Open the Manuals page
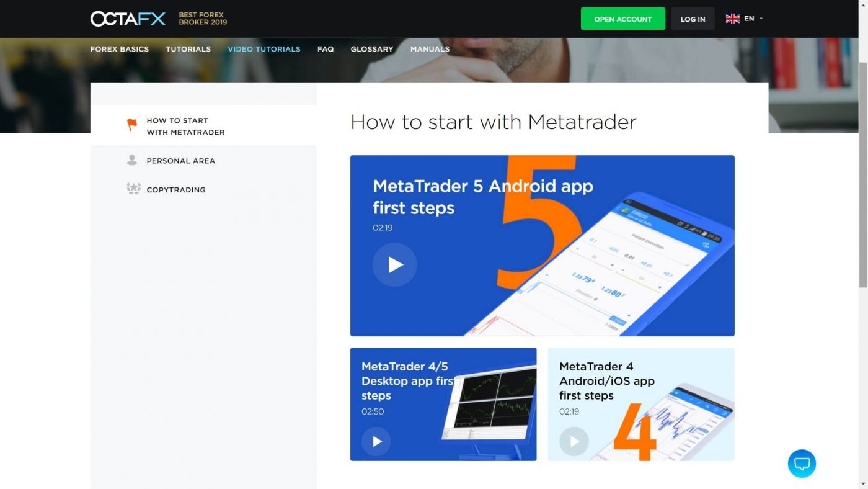 (430, 49)
